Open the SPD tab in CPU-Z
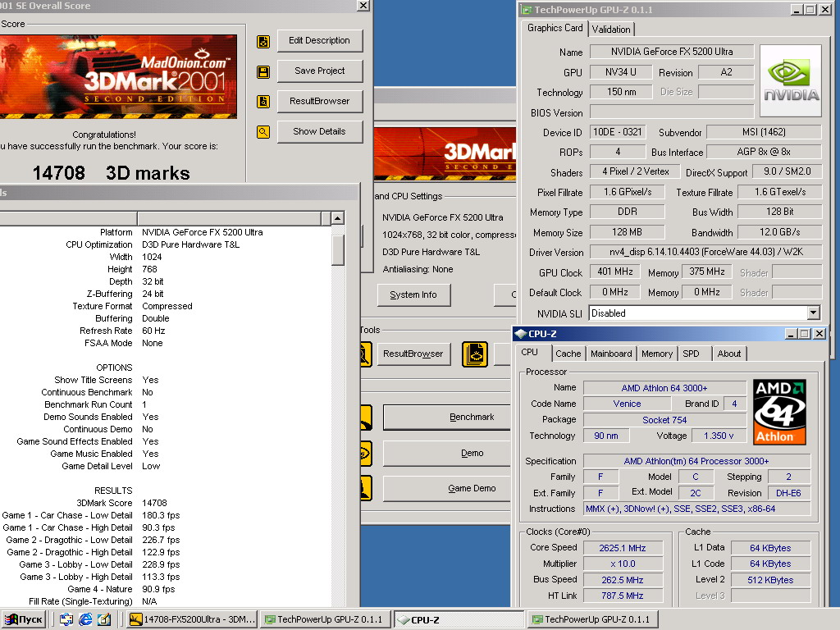Image resolution: width=840 pixels, height=630 pixels. [691, 354]
